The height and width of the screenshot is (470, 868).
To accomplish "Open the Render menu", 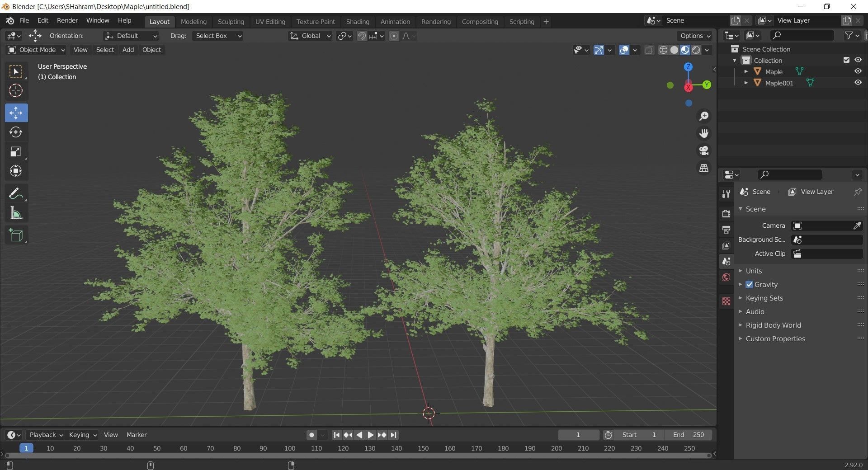I will click(x=67, y=20).
